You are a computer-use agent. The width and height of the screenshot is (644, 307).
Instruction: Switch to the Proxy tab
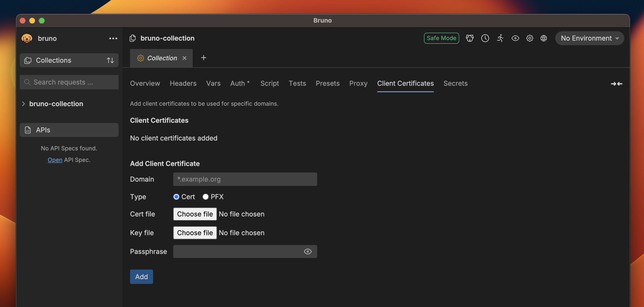(x=358, y=83)
